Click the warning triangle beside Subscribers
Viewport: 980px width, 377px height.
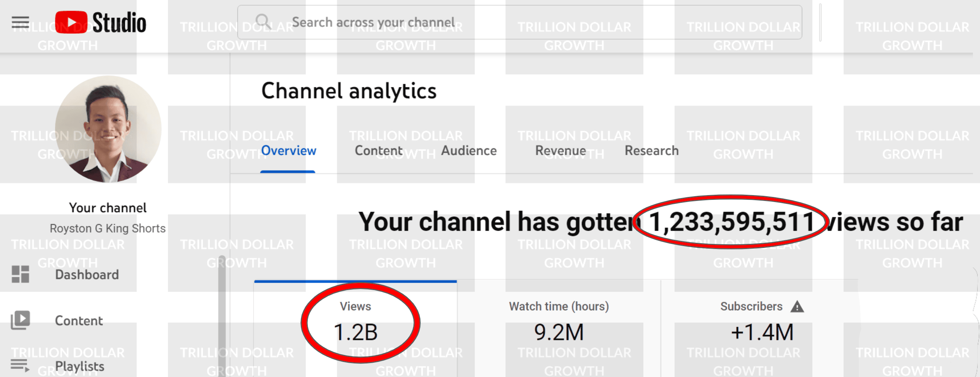point(797,307)
